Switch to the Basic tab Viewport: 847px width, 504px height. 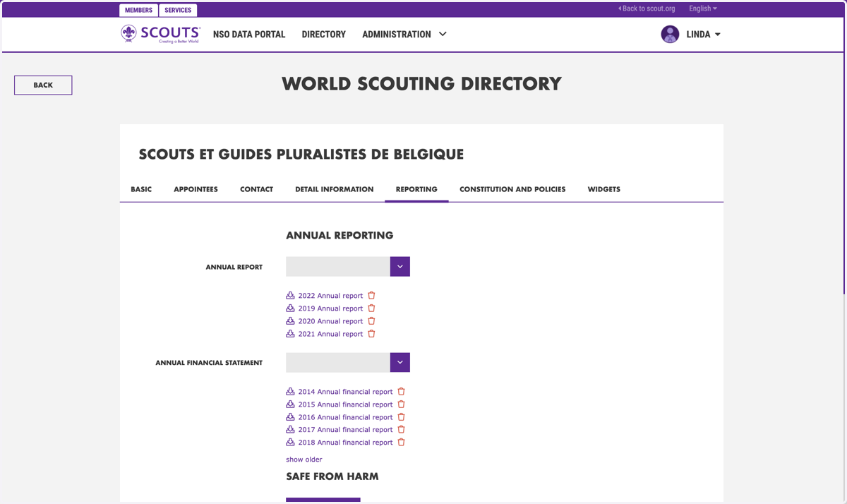[141, 189]
